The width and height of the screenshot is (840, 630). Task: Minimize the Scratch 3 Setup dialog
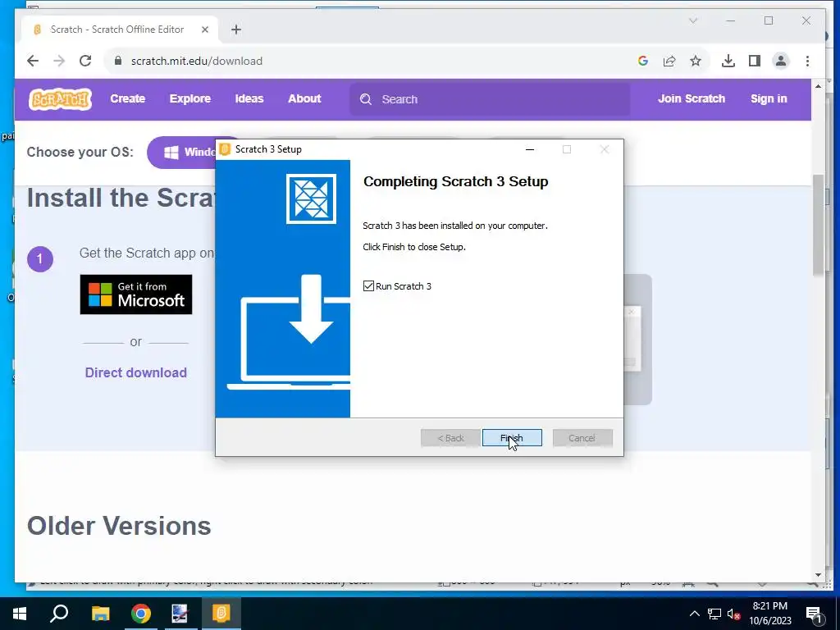pos(530,149)
